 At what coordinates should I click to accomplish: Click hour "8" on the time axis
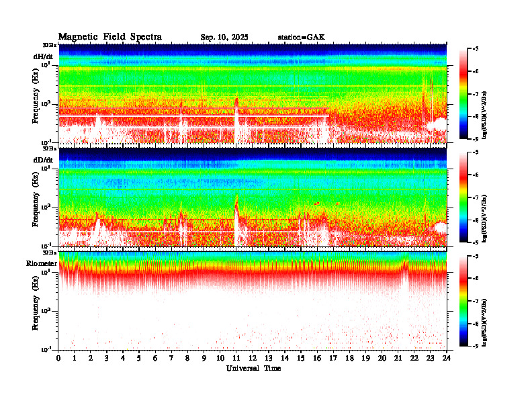coord(187,358)
